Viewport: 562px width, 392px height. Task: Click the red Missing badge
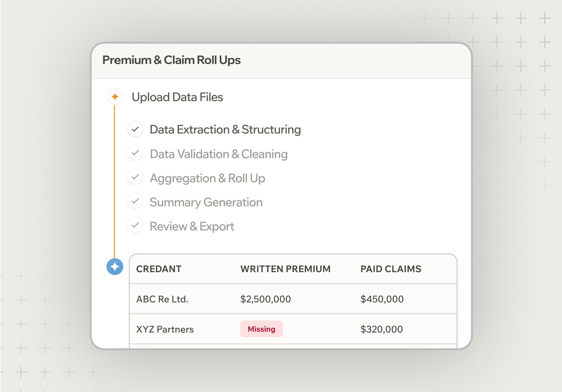261,329
